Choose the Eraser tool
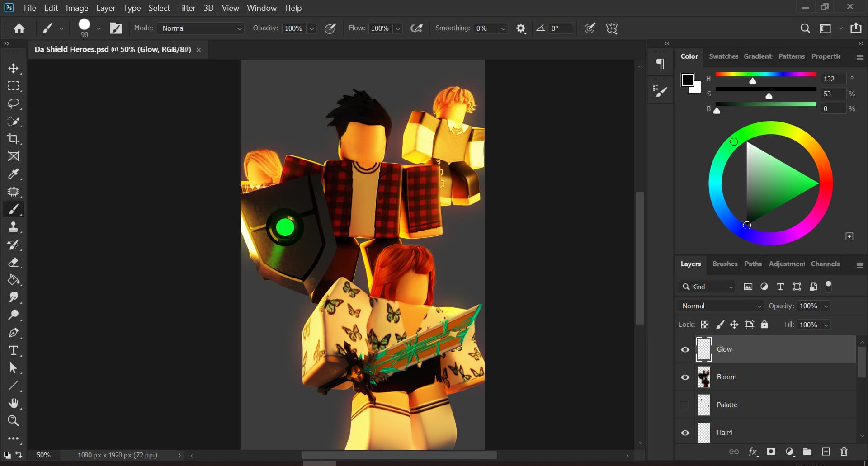 point(14,262)
